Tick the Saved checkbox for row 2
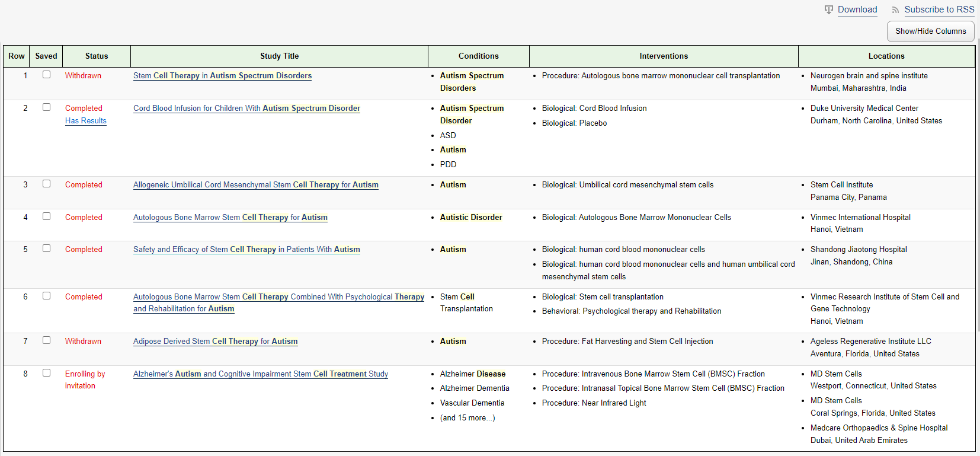This screenshot has width=980, height=456. (46, 107)
